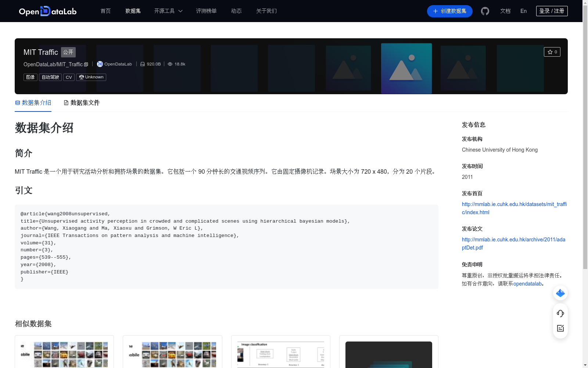Click the 创建数据集 button

pos(449,11)
